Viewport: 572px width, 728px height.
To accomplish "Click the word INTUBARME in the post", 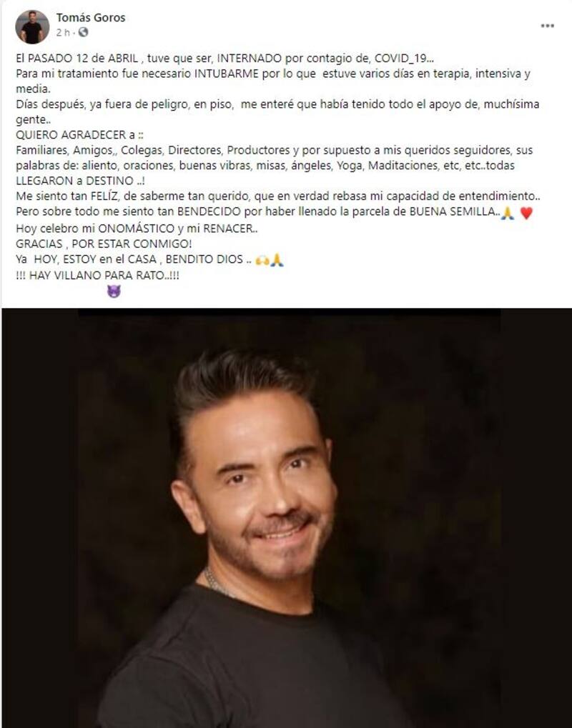I will pyautogui.click(x=226, y=74).
